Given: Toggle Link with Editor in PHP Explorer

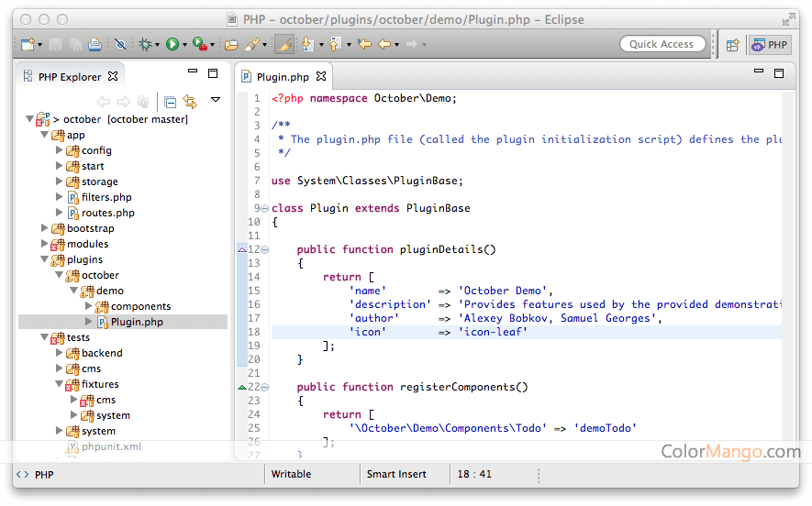Looking at the screenshot, I should [190, 103].
